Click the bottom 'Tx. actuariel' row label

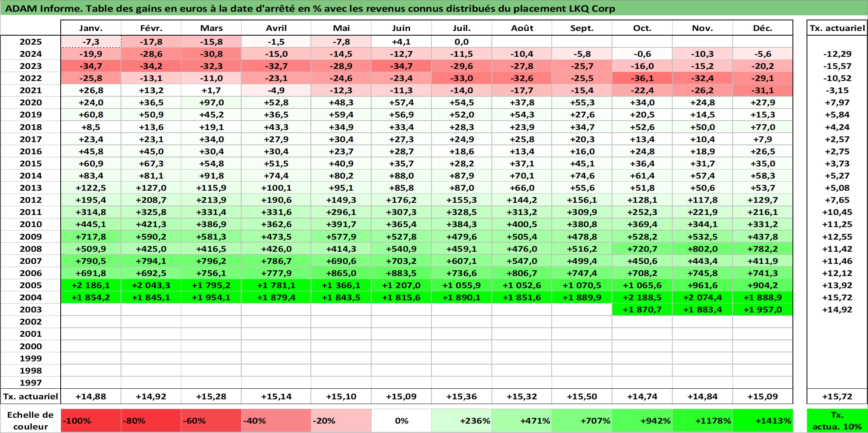tap(31, 397)
